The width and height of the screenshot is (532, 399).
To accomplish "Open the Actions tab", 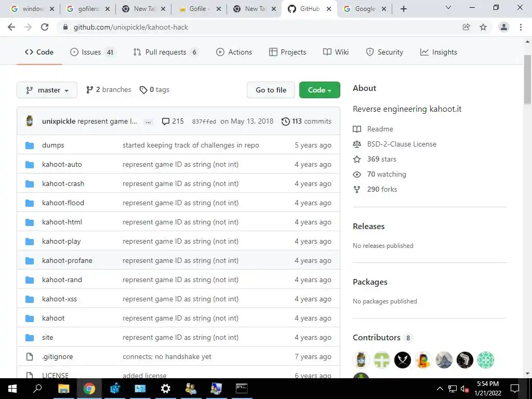I will pos(234,52).
